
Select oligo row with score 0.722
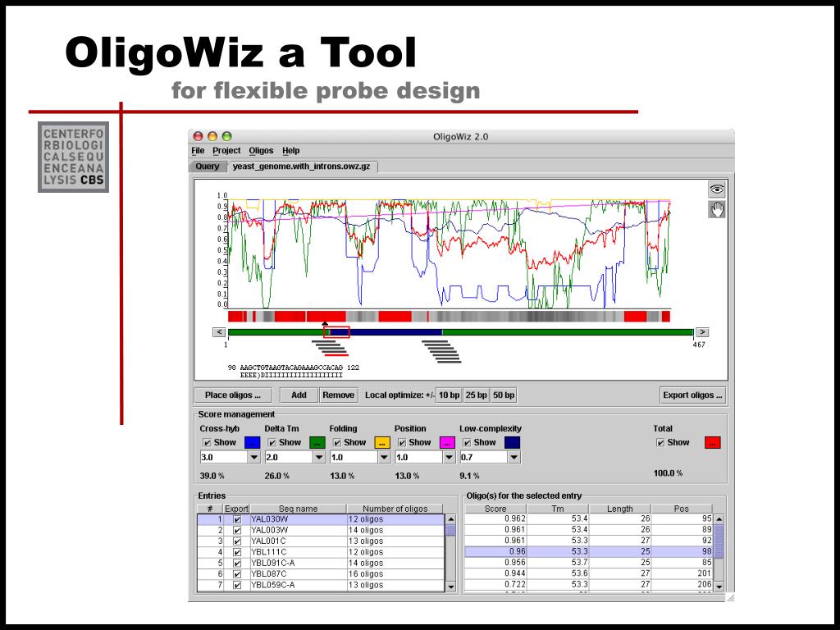click(x=589, y=584)
